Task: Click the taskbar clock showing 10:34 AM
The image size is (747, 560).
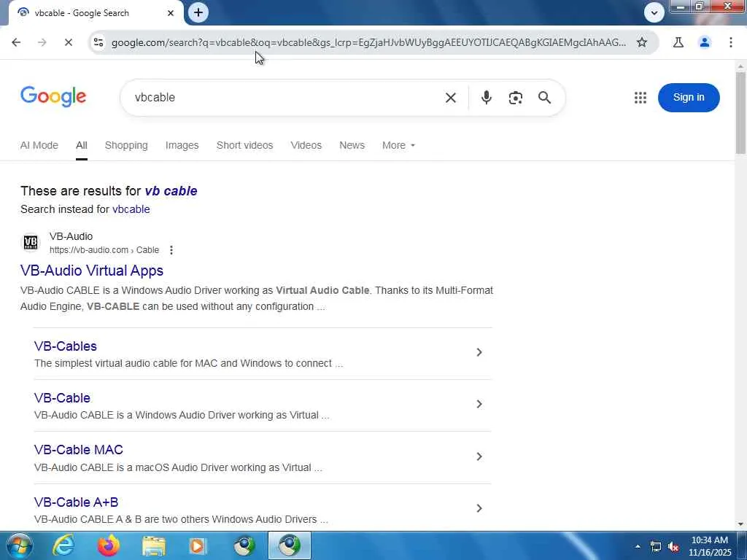Action: pos(709,546)
